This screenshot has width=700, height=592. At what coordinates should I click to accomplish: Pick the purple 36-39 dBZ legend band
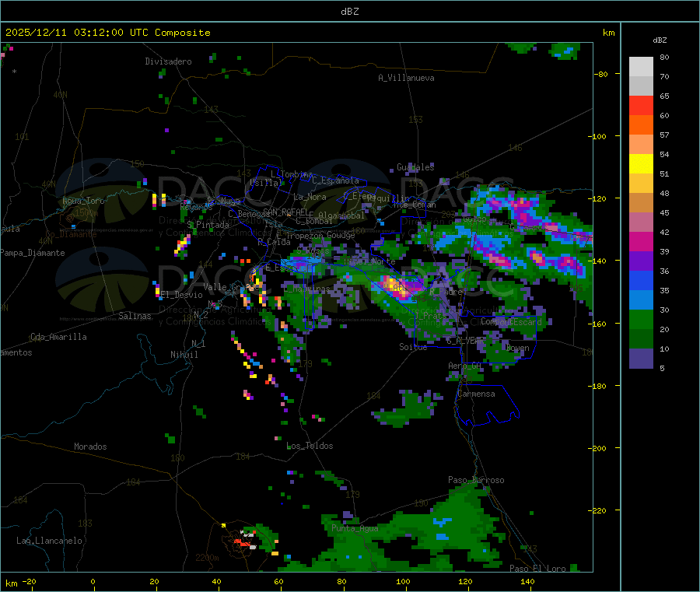pyautogui.click(x=641, y=261)
